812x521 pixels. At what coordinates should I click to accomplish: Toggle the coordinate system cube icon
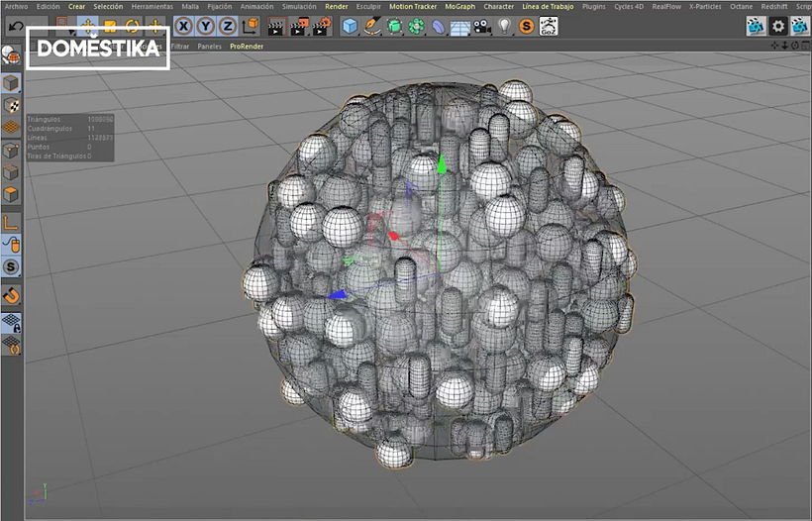click(x=251, y=26)
